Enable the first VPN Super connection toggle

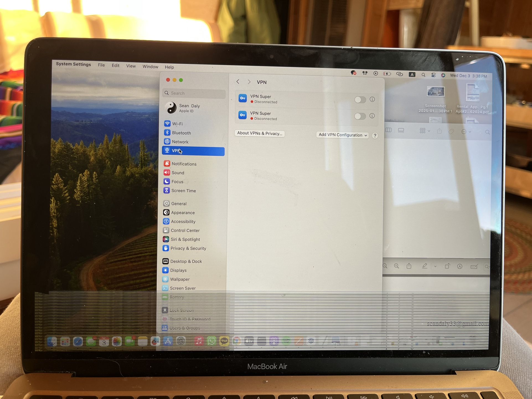coord(360,100)
